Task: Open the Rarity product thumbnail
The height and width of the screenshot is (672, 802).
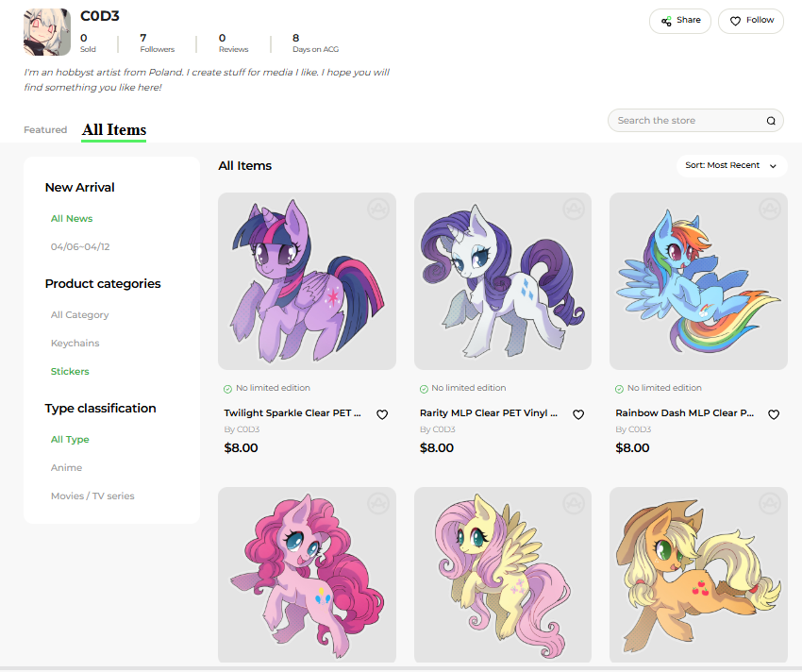Action: click(x=503, y=281)
